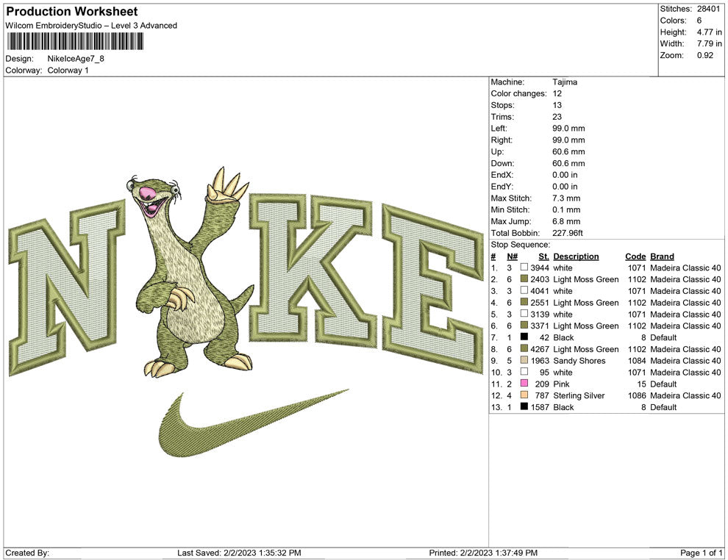Click the N# column header

(512, 256)
